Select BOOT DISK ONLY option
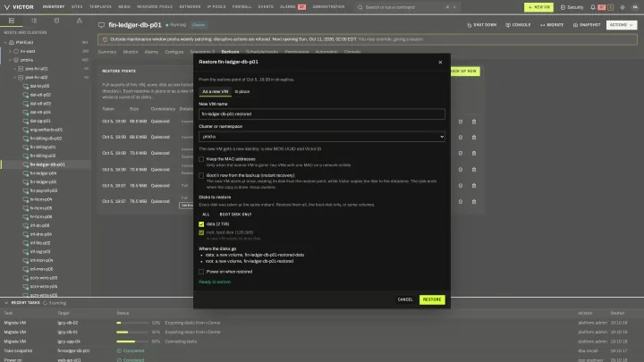Screen dimensions: 644x362 coord(235,215)
